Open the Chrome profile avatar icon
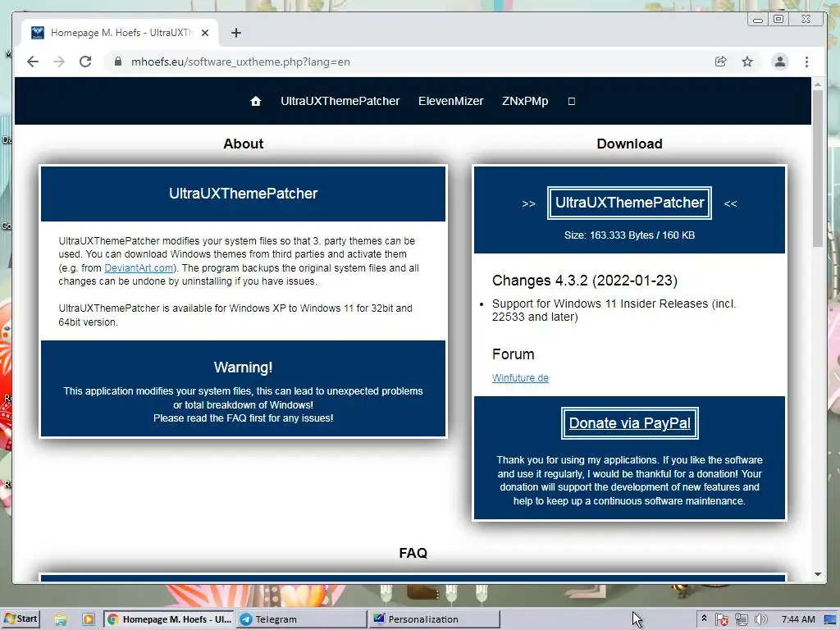840x630 pixels. (780, 62)
